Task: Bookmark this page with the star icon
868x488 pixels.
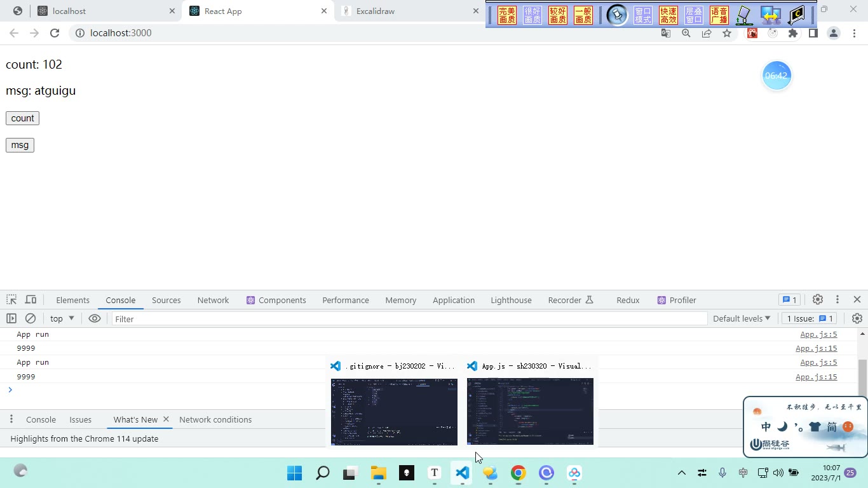Action: (x=727, y=33)
